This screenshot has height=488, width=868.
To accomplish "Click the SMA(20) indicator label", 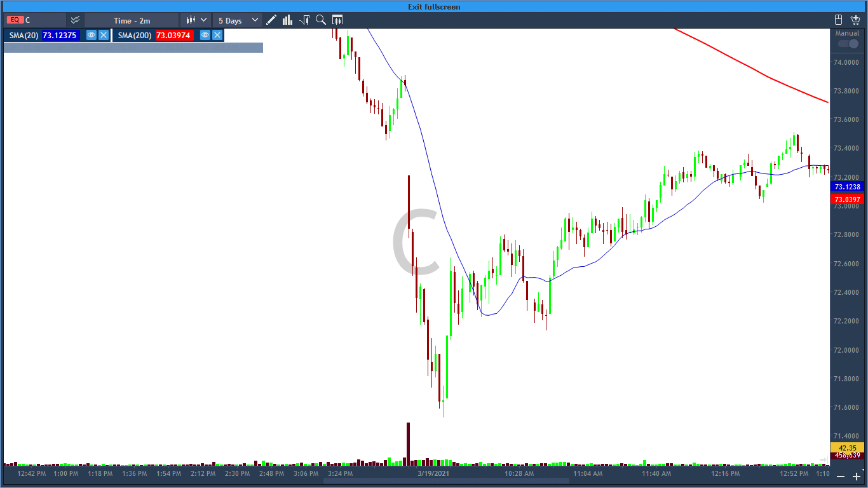I will tap(24, 36).
